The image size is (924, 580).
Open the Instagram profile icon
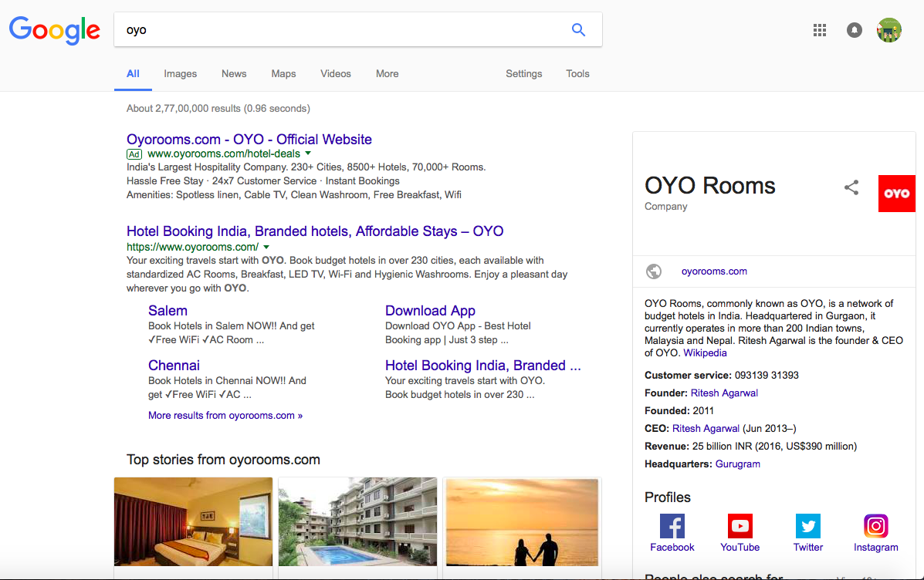click(875, 526)
